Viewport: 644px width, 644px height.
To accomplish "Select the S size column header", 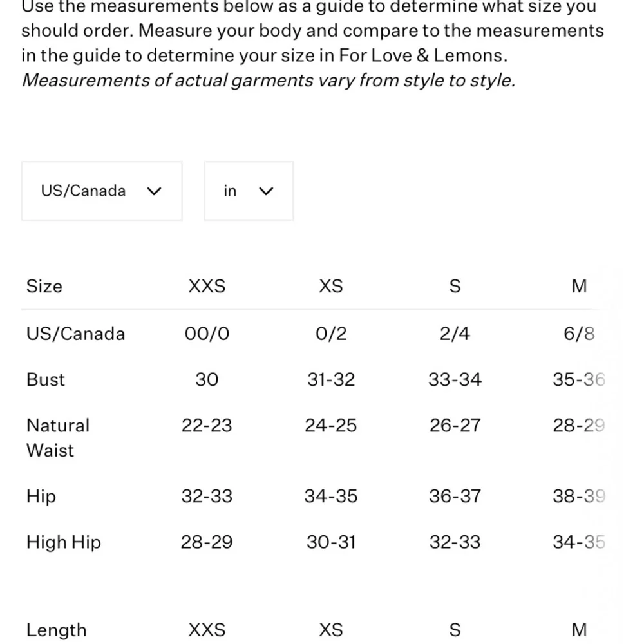I will point(455,287).
